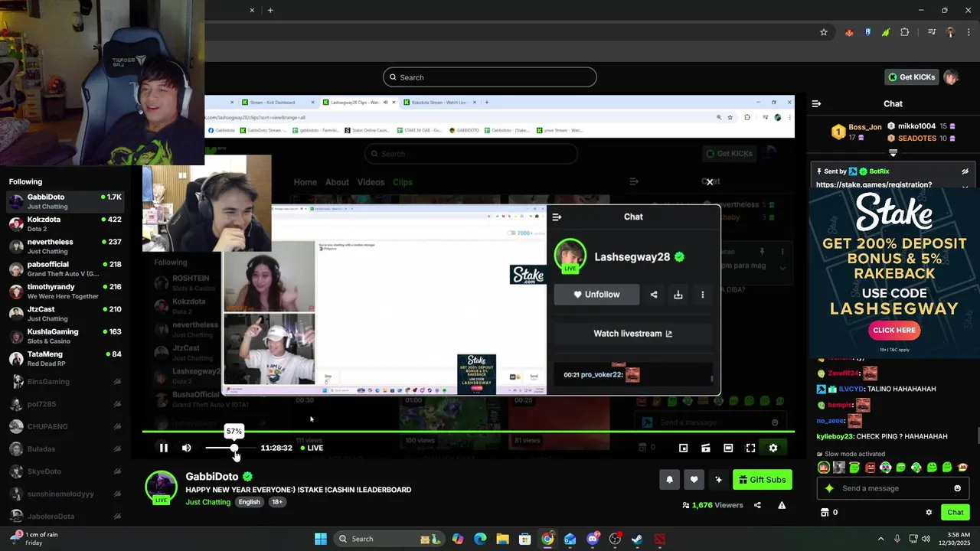Click the sparkle subscribe icon button
This screenshot has height=551, width=980.
[718, 480]
